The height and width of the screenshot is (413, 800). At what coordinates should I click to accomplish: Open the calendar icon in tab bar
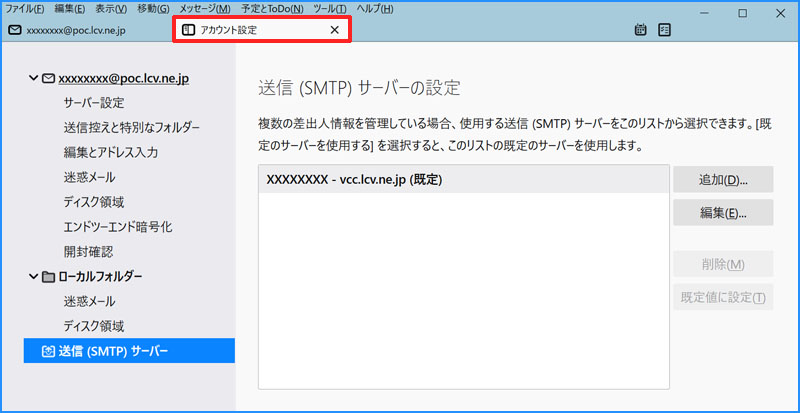641,30
